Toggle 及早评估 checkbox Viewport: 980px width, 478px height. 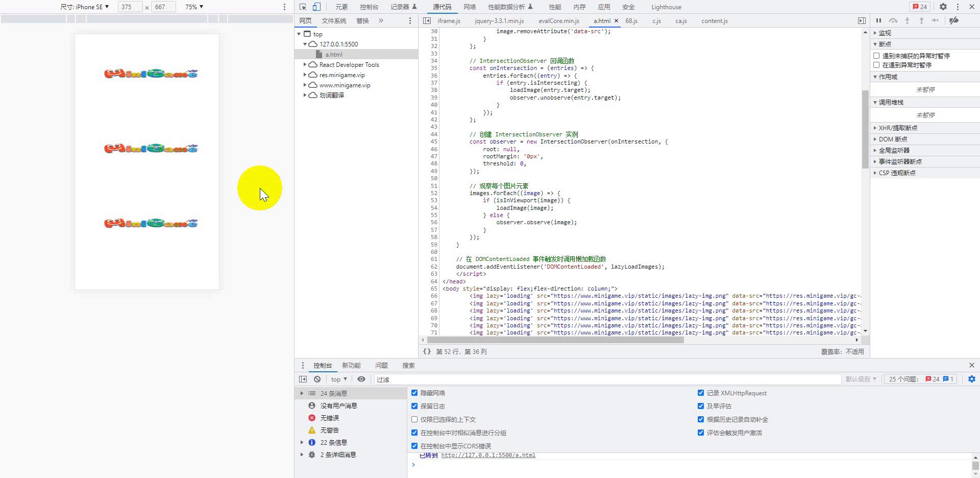(701, 406)
